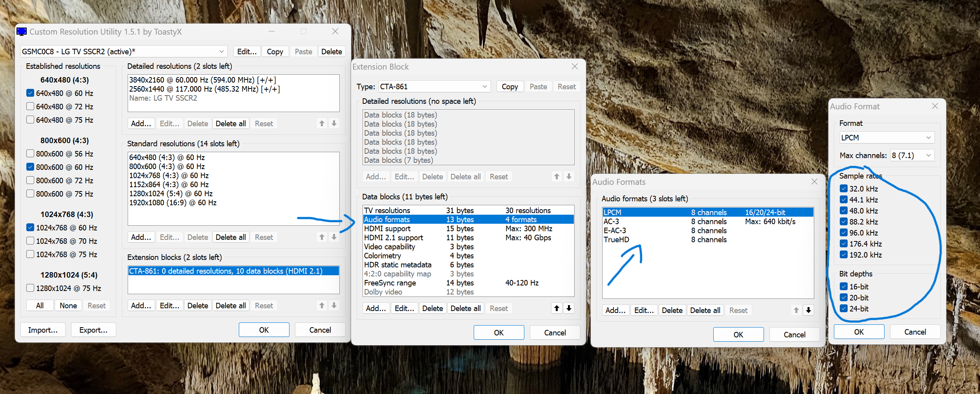This screenshot has width=980, height=394.
Task: Click the Export button
Action: [93, 330]
